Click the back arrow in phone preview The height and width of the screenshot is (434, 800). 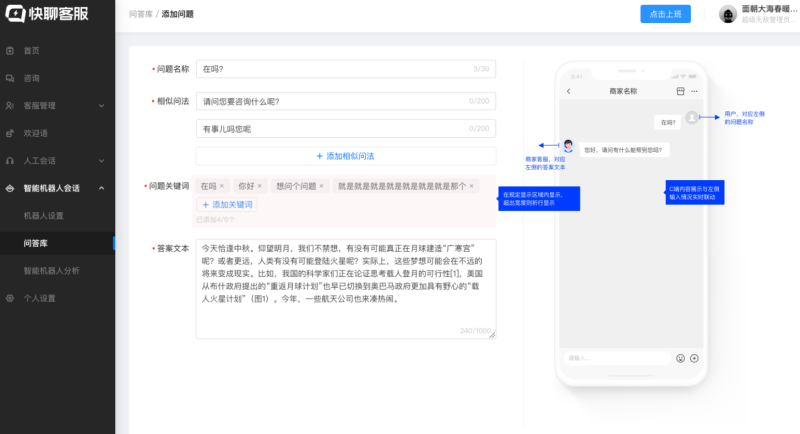(569, 91)
